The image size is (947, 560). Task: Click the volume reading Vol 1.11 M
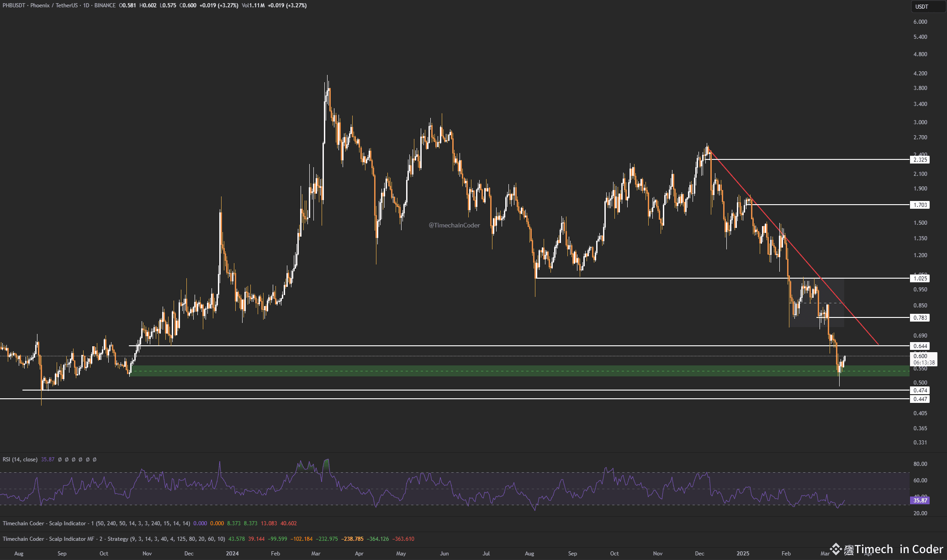point(253,5)
